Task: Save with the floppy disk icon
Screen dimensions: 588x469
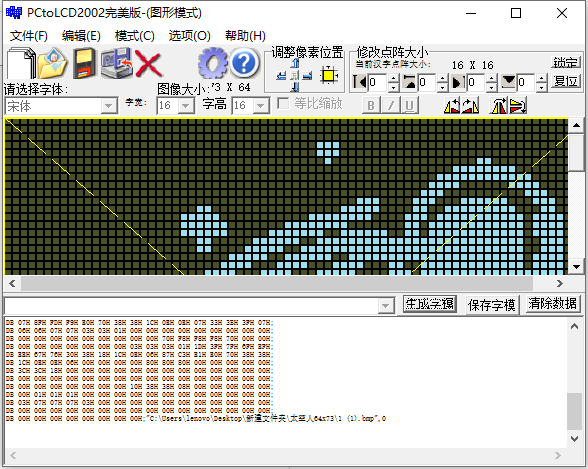Action: tap(84, 63)
